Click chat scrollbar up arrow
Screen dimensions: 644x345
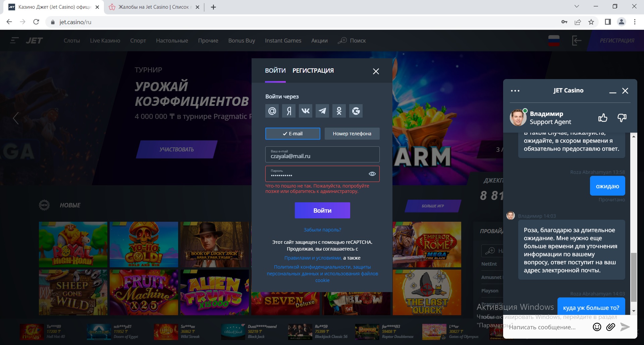click(634, 136)
